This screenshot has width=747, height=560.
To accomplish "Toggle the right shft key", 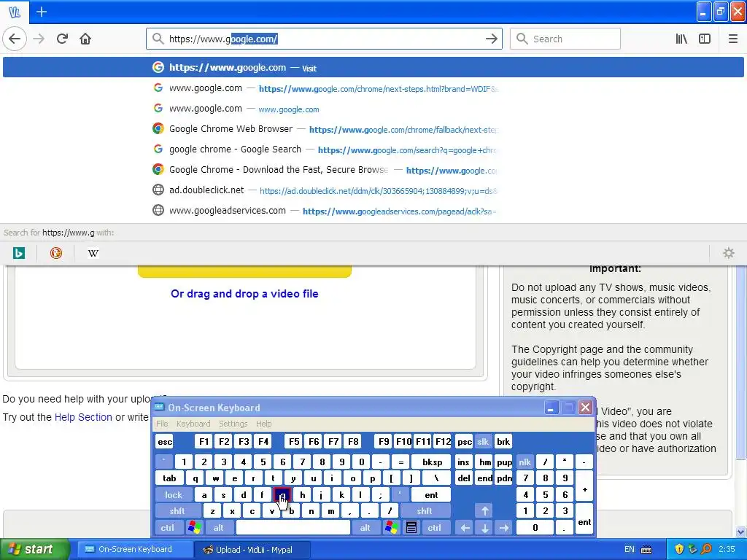I will tap(425, 511).
